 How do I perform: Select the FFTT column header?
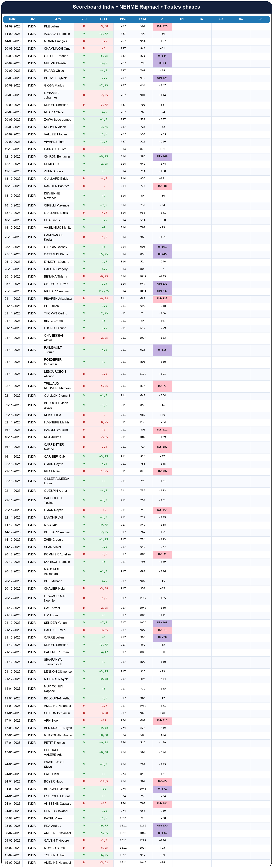tap(104, 19)
